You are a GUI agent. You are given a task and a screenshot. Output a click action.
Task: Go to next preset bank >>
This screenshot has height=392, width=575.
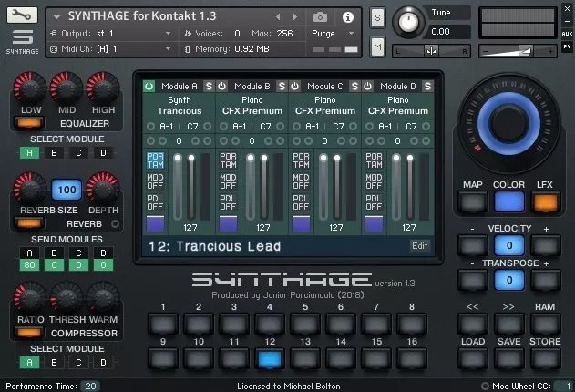pyautogui.click(x=509, y=325)
